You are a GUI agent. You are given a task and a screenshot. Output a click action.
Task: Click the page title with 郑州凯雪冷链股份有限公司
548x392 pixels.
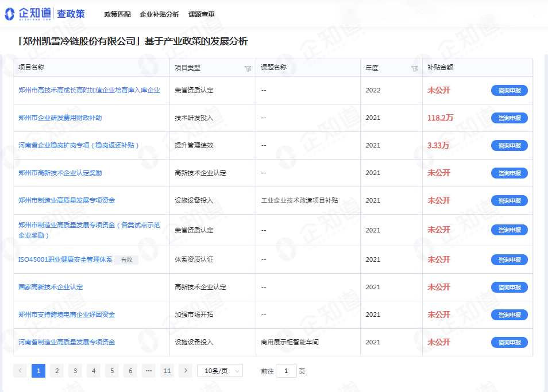click(x=133, y=41)
